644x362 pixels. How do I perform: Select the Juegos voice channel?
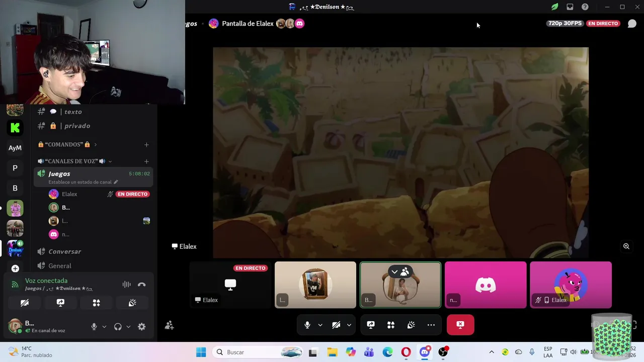coord(94,177)
